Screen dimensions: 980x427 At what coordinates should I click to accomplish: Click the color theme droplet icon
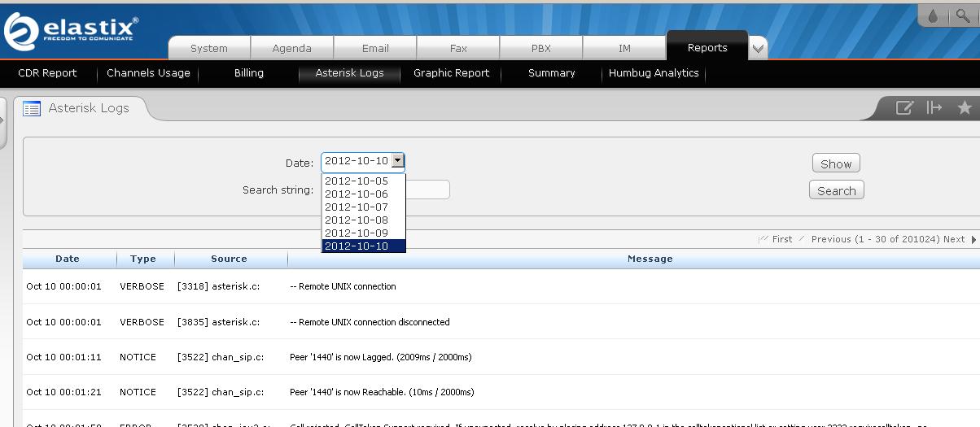(x=933, y=16)
